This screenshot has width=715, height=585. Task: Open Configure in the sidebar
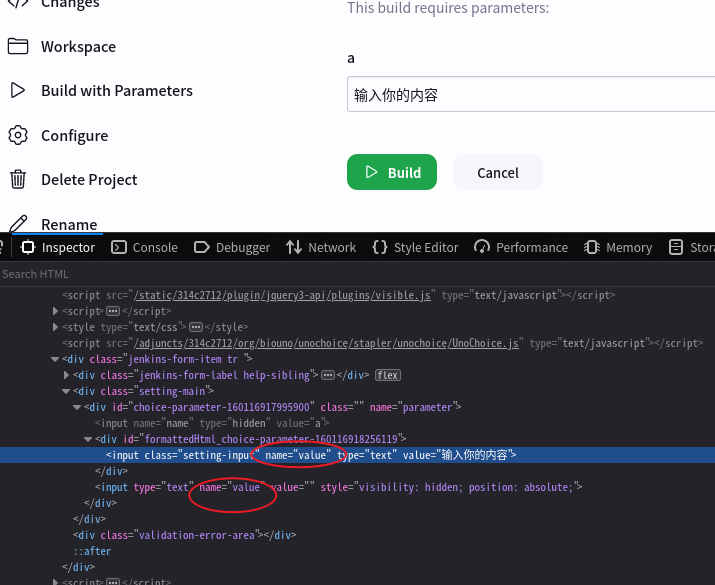tap(74, 135)
